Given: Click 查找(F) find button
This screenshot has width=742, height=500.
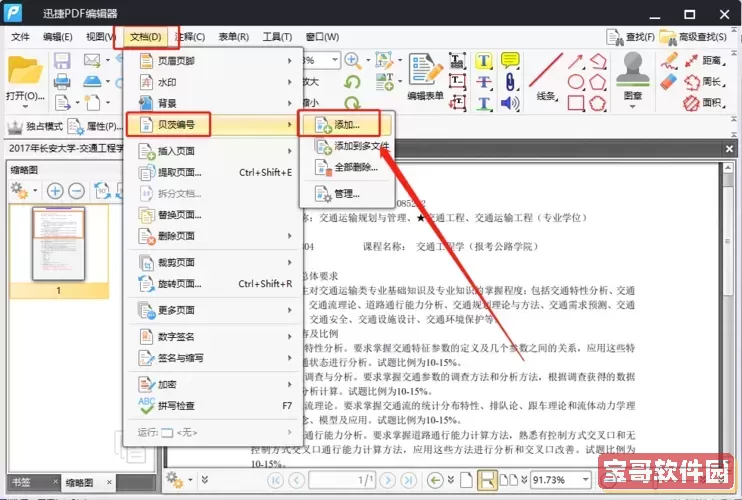Looking at the screenshot, I should click(x=630, y=37).
